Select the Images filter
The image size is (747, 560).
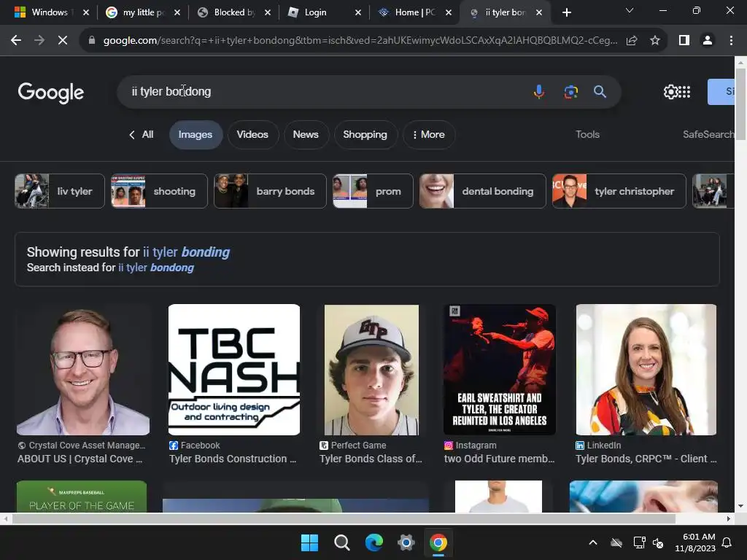pos(196,135)
